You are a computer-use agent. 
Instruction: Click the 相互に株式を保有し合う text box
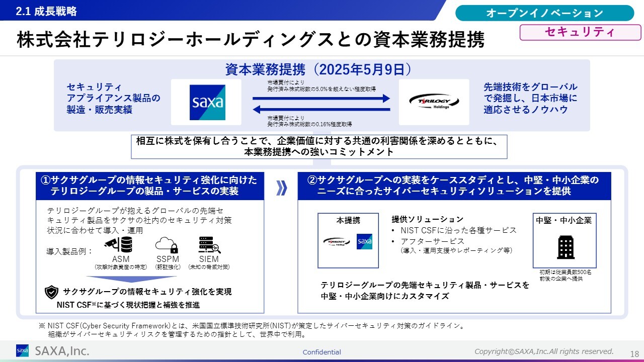(319, 146)
